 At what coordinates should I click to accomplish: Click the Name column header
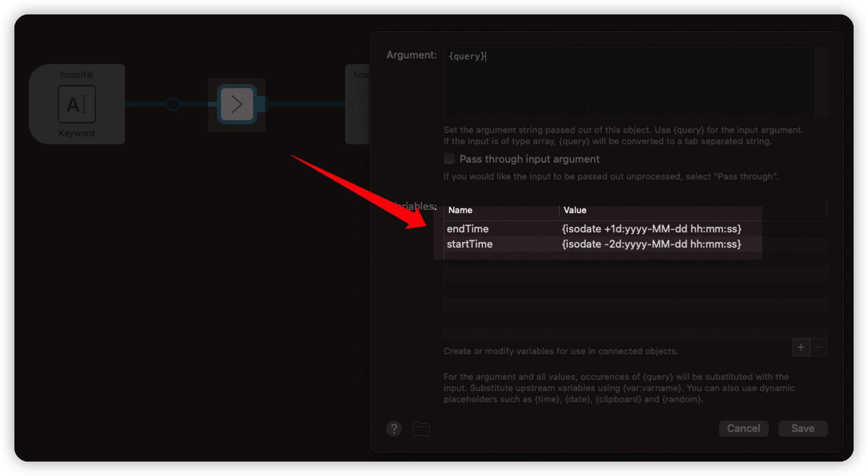point(460,210)
